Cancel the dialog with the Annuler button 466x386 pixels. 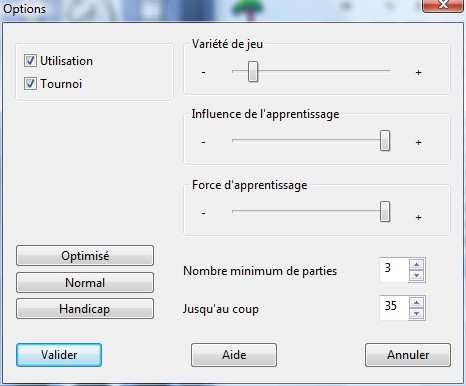(408, 355)
